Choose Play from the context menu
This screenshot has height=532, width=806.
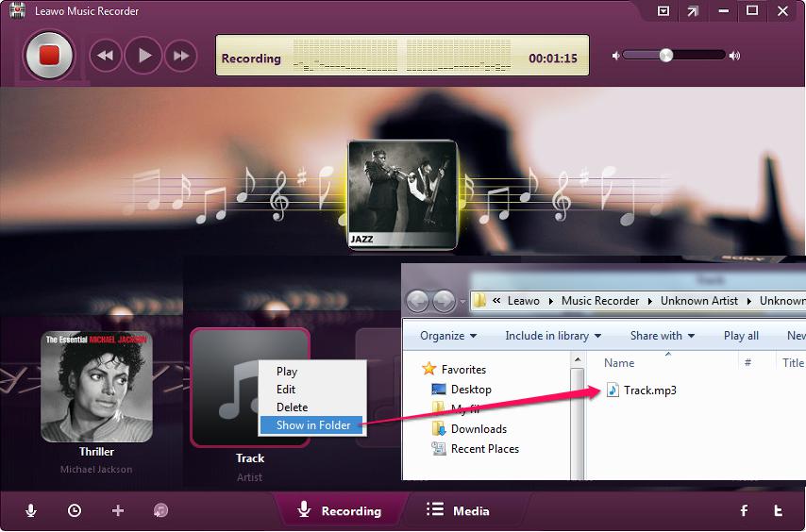point(287,372)
